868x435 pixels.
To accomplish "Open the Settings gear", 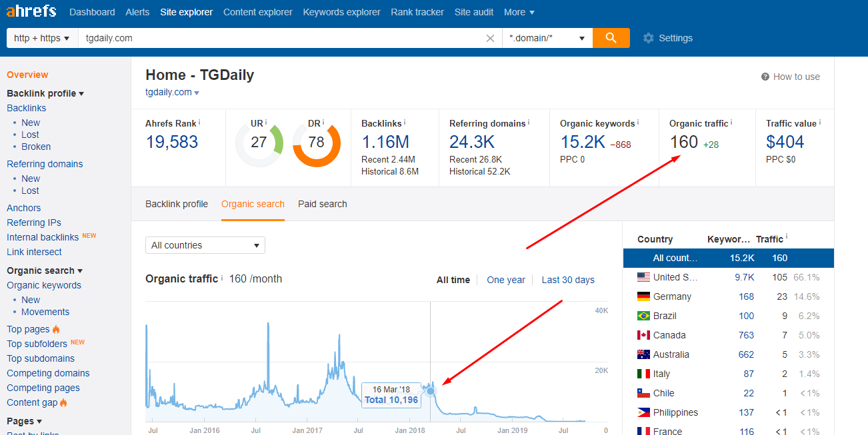I will (649, 38).
